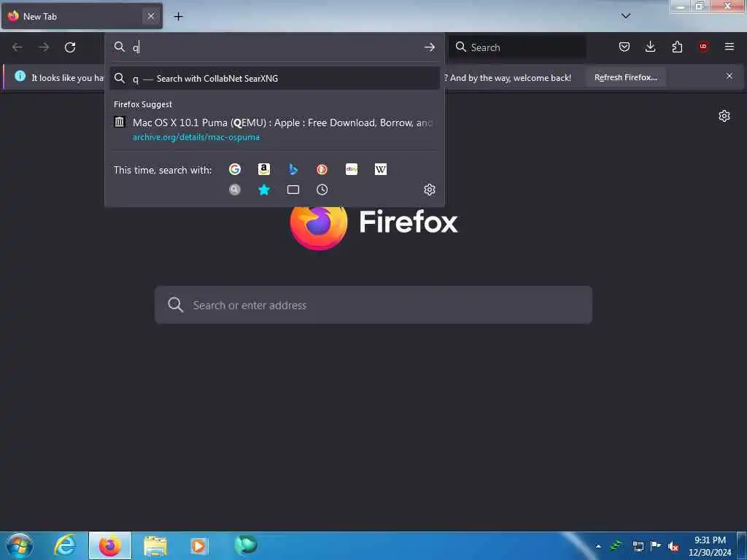Select the New Tab tab
Image resolution: width=747 pixels, height=560 pixels.
[x=82, y=16]
